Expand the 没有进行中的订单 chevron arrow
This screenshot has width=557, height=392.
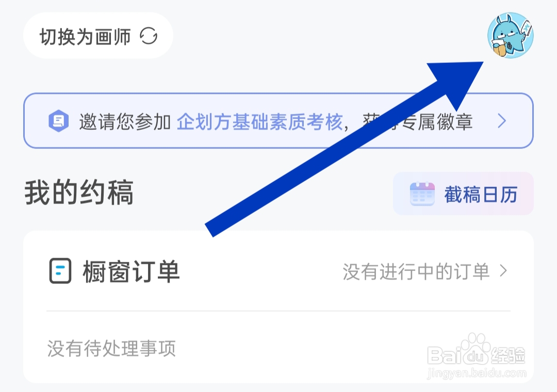point(503,271)
